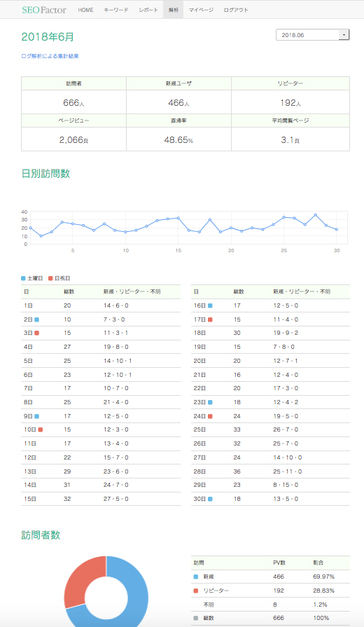Screen dimensions: 364x627
Task: Click the 15日 breakdown 27・5・0
Action: pos(116,499)
